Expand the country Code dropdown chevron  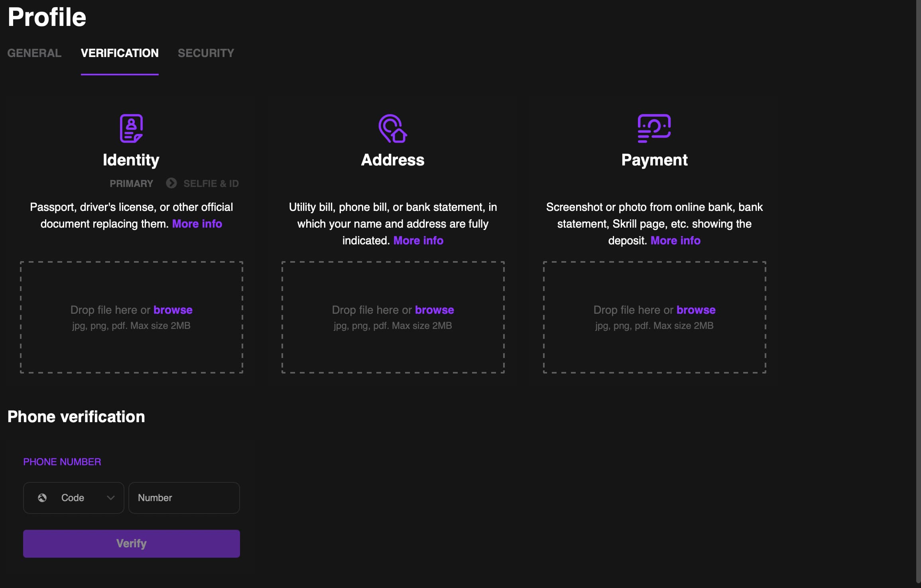[x=111, y=498]
